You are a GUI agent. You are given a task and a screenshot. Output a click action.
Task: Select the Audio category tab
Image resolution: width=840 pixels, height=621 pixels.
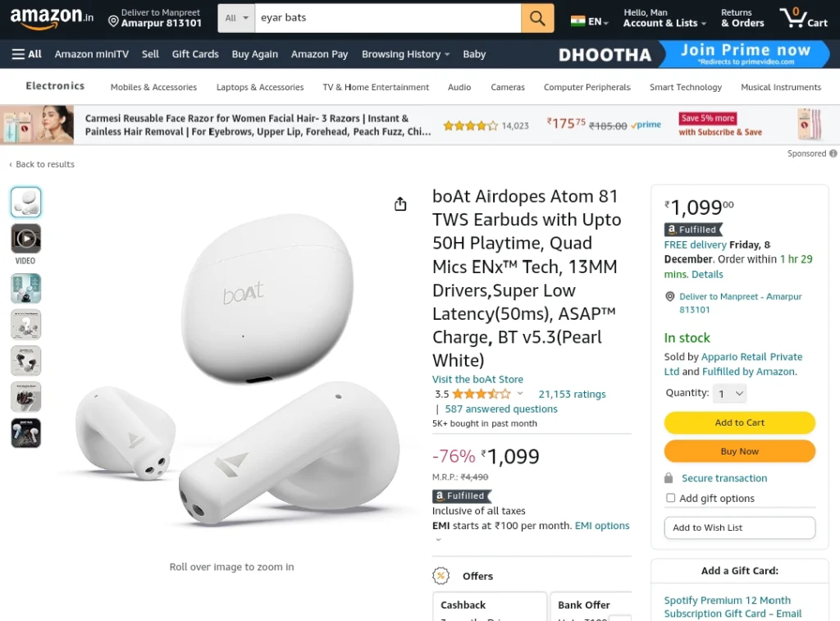(x=459, y=87)
